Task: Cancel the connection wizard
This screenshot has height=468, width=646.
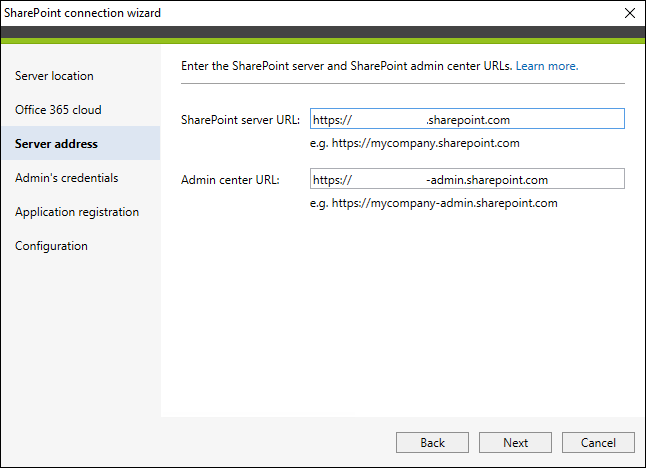Action: click(598, 442)
